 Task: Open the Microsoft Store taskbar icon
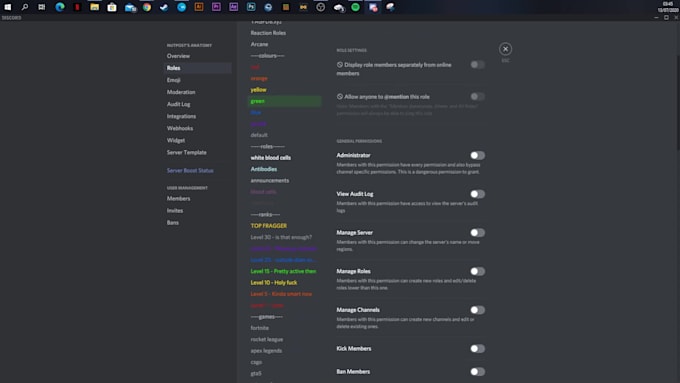point(112,7)
